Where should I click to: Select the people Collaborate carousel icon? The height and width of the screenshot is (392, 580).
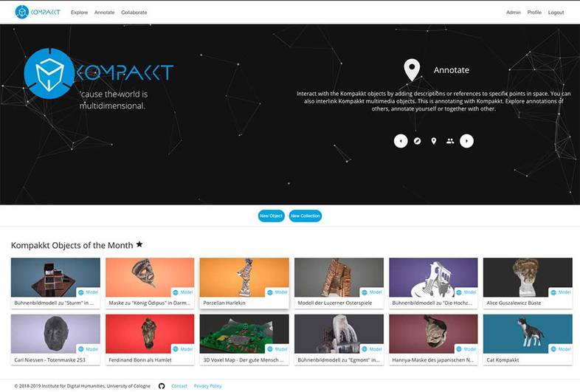(450, 141)
